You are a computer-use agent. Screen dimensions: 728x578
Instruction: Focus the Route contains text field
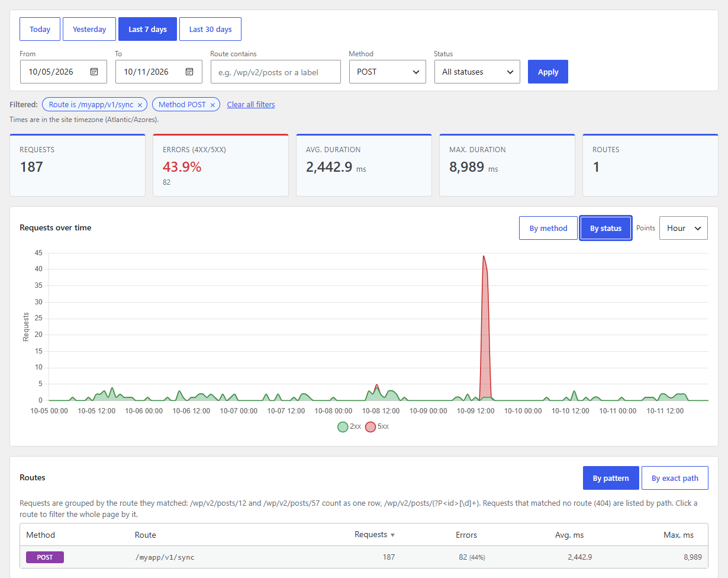275,72
